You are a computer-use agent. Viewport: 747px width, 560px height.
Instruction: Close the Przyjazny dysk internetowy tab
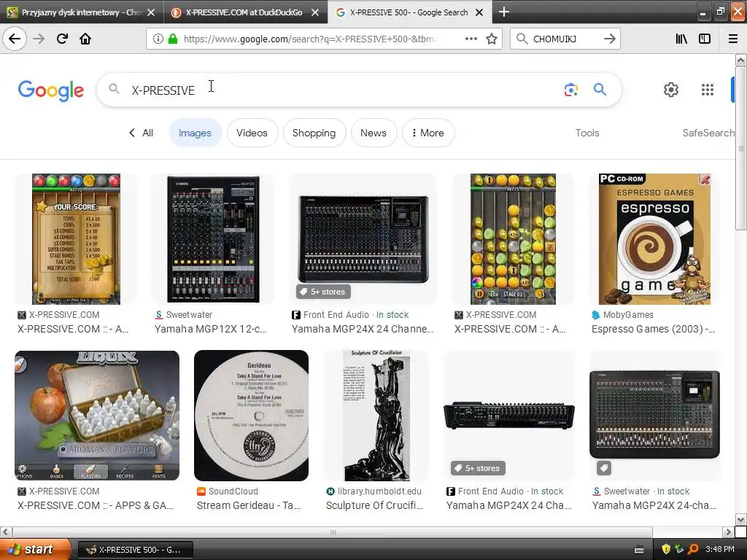tap(151, 12)
